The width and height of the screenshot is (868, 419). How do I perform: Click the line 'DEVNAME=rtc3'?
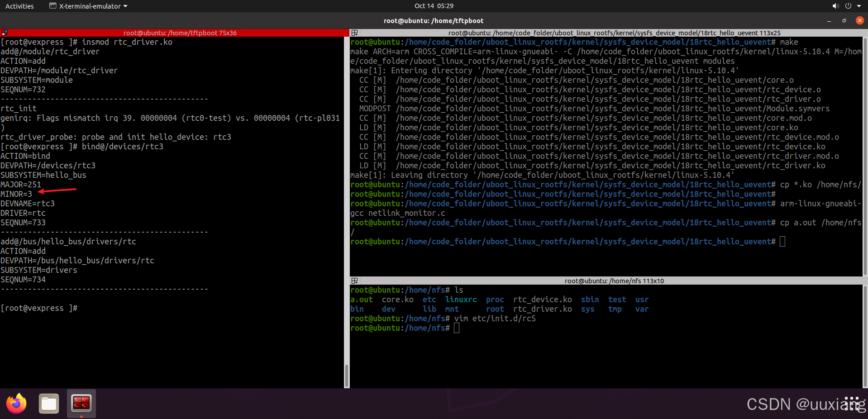click(x=28, y=204)
